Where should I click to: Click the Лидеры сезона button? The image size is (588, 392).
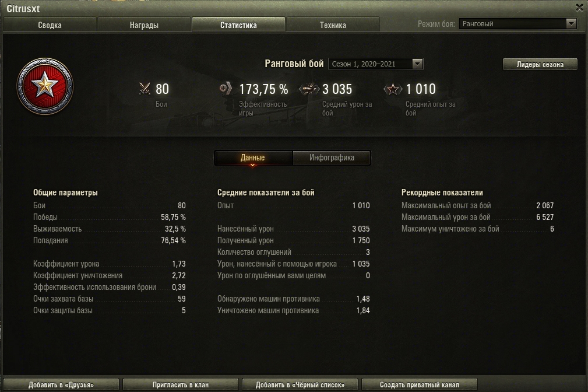pos(540,64)
